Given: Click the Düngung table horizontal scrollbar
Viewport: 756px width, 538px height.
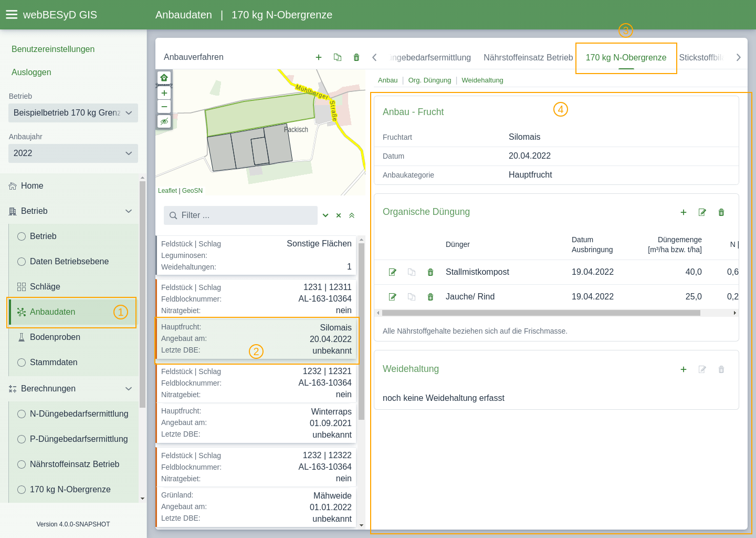Looking at the screenshot, I should pos(541,313).
